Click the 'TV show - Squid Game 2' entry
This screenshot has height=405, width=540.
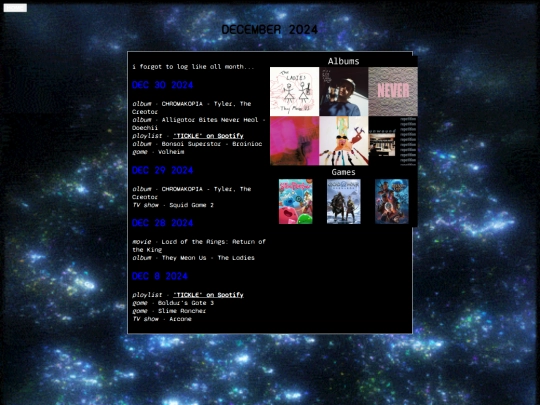pos(173,205)
